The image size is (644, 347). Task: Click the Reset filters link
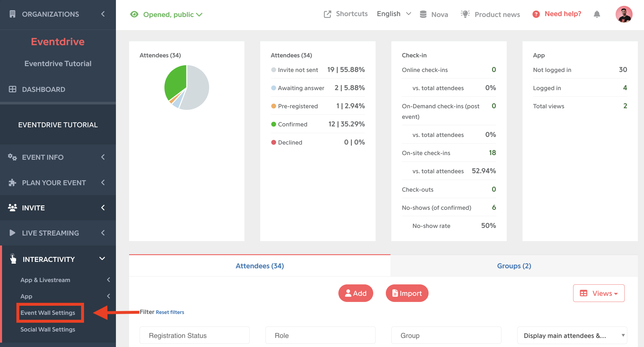point(170,312)
